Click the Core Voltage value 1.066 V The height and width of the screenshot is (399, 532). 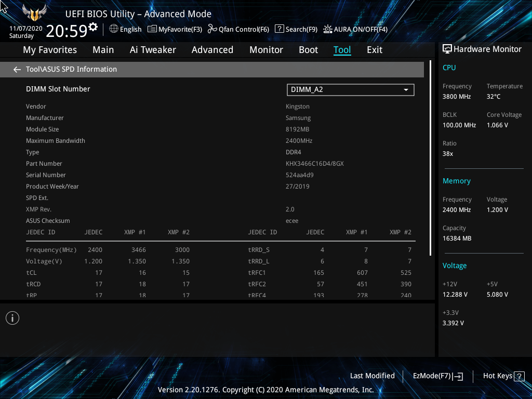[x=497, y=125]
